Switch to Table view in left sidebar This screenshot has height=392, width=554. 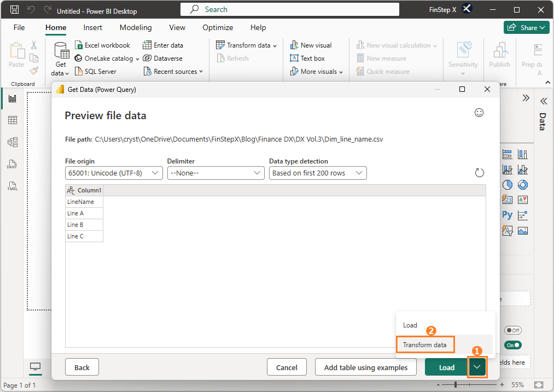pos(13,120)
